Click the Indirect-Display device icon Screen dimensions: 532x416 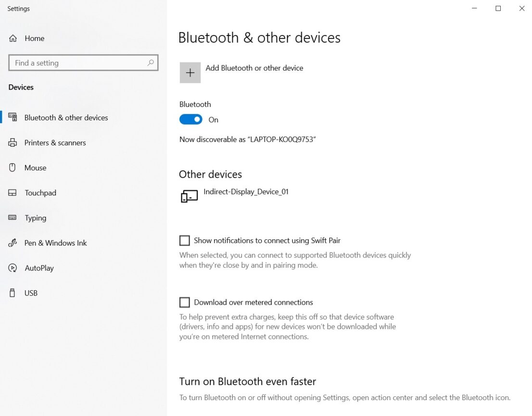coord(189,195)
